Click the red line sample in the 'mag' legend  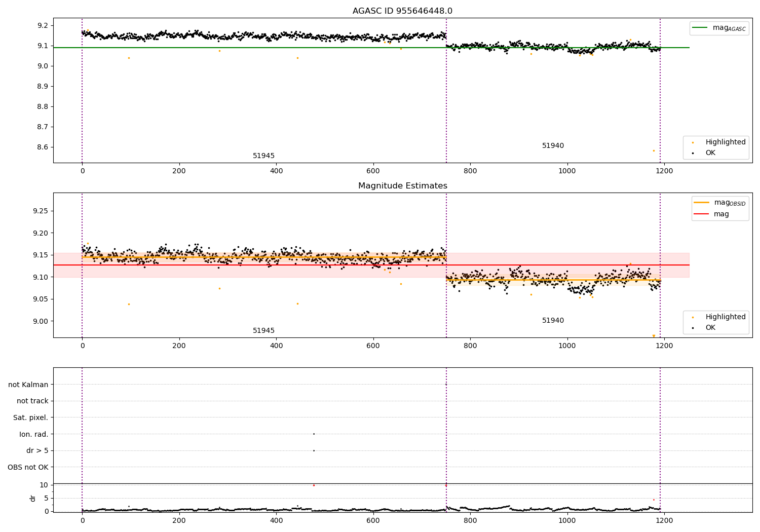(701, 214)
